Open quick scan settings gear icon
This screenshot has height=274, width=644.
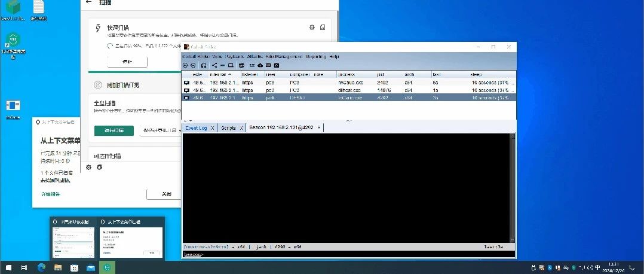tap(312, 27)
